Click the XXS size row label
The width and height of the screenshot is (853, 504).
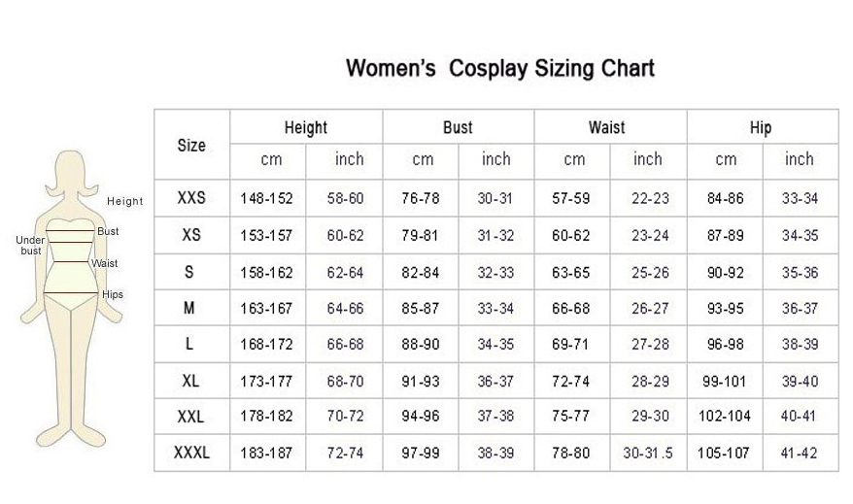(x=191, y=198)
